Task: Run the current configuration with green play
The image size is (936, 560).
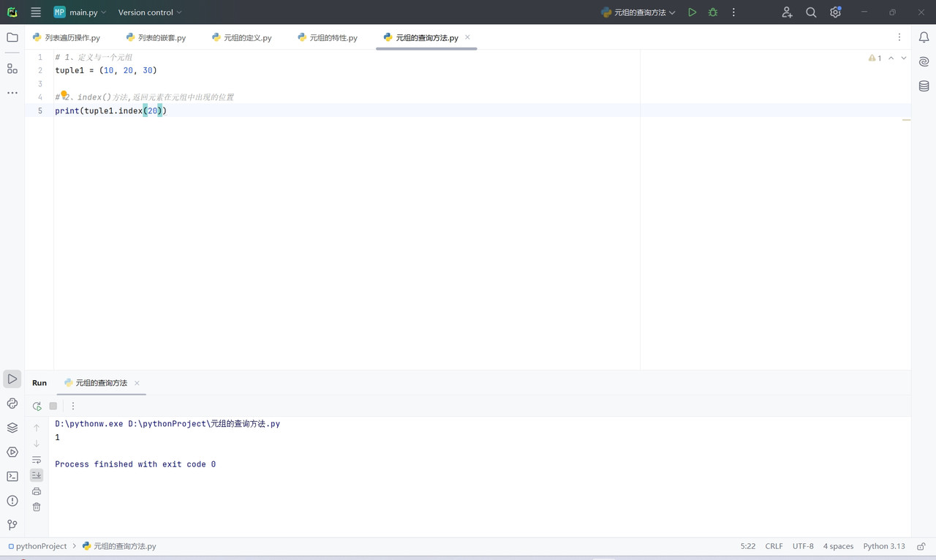Action: coord(692,12)
